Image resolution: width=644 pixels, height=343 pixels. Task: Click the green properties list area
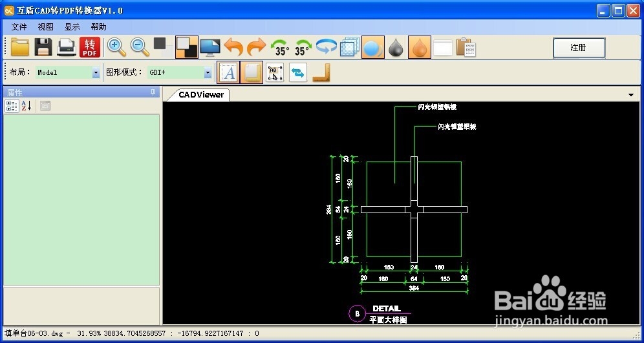pyautogui.click(x=81, y=200)
